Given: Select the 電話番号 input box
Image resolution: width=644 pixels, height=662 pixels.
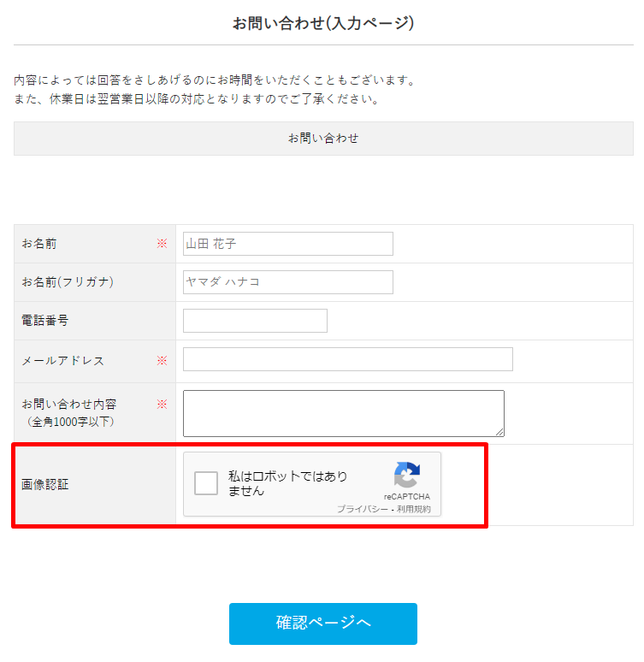Looking at the screenshot, I should click(x=255, y=321).
